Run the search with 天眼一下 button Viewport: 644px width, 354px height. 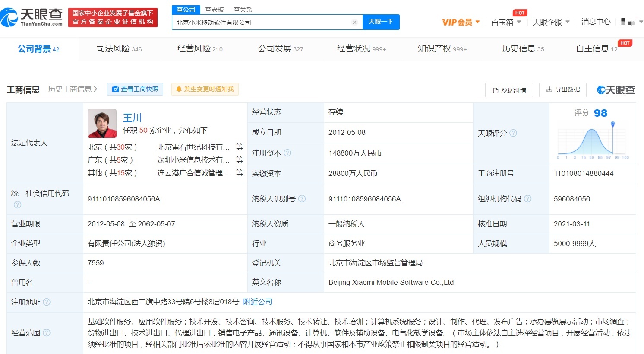[381, 22]
